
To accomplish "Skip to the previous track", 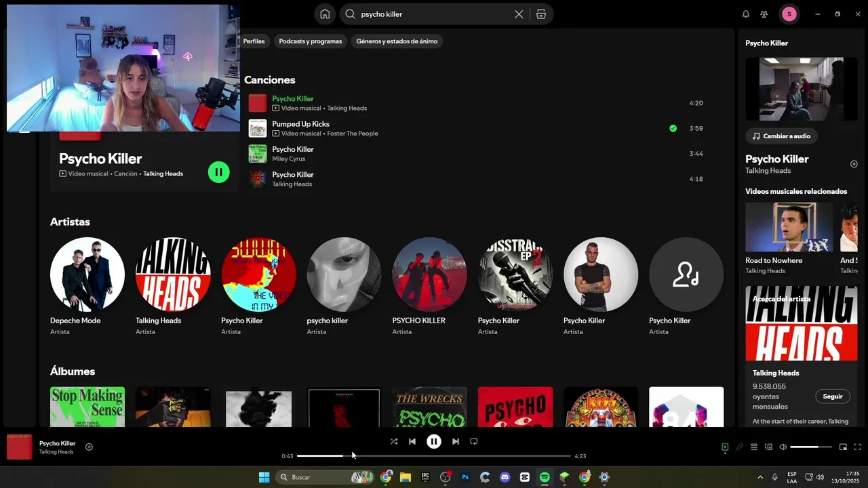I will coord(412,441).
